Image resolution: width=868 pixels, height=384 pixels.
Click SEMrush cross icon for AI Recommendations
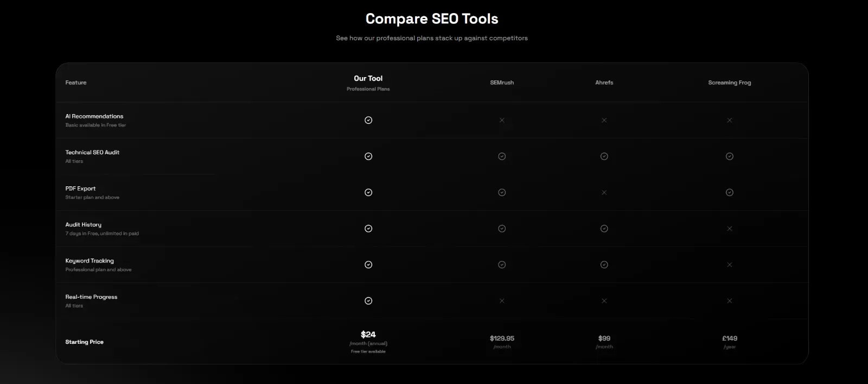(502, 120)
